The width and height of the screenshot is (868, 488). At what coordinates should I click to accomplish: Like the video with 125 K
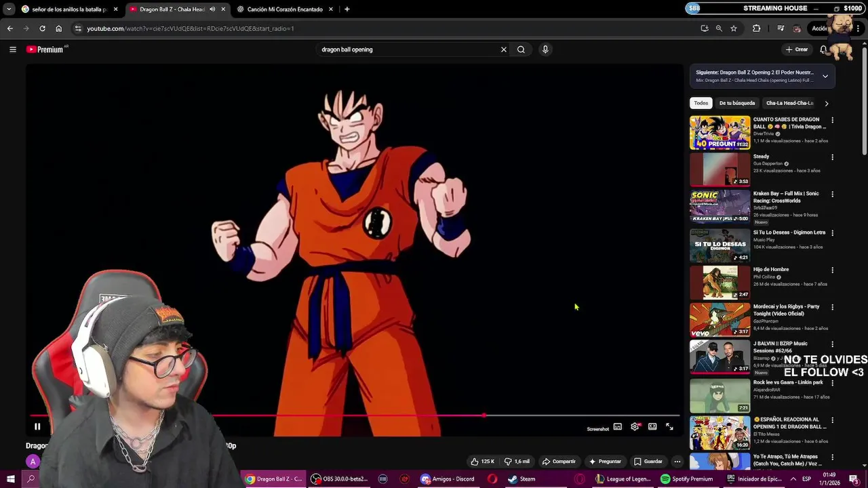tap(483, 462)
